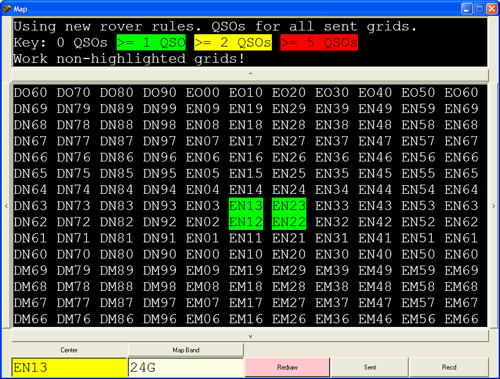500x379 pixels.
Task: Focus the Center grid field EN13
Action: pos(69,367)
